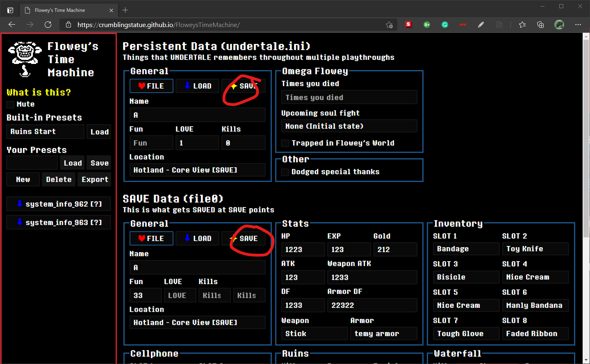Click Save under Your Presets
The height and width of the screenshot is (364, 590).
pyautogui.click(x=100, y=163)
